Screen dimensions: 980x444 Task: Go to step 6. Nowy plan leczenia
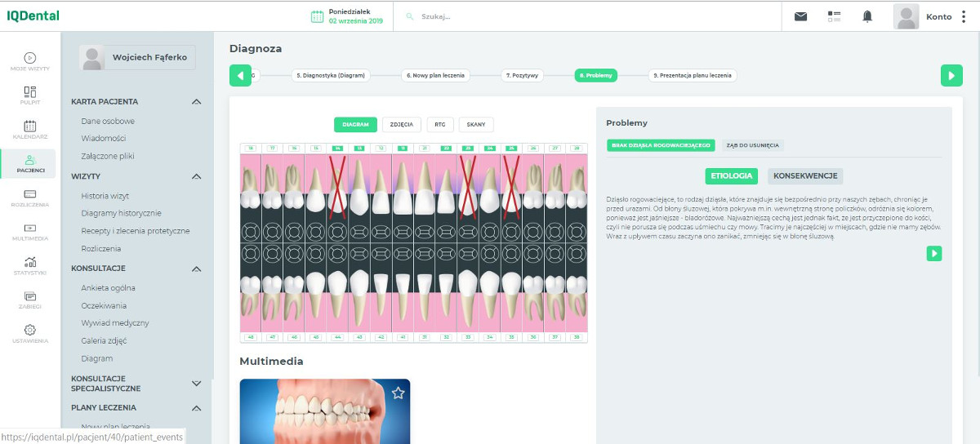435,75
